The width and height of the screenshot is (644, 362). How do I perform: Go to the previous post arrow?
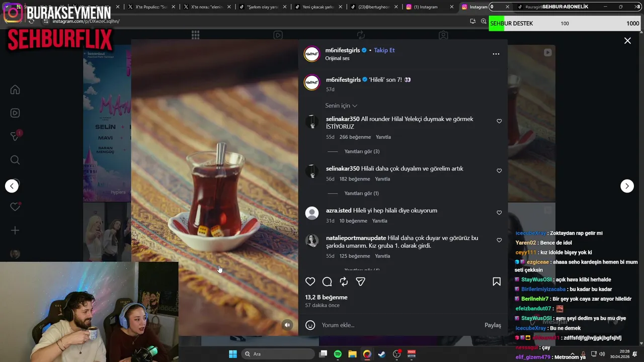[12, 186]
